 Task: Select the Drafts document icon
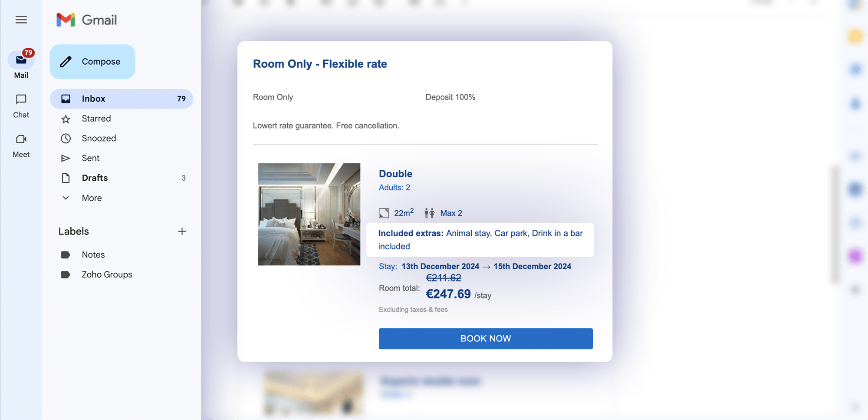tap(66, 178)
